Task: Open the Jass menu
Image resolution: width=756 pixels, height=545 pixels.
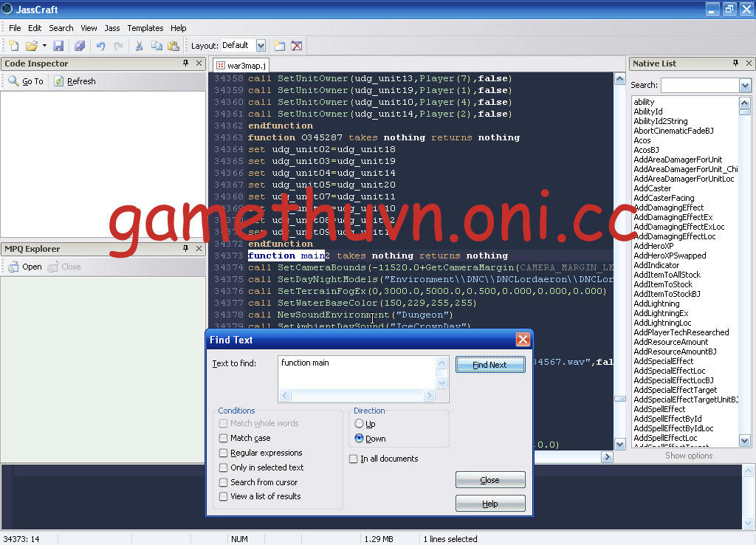Action: [112, 28]
